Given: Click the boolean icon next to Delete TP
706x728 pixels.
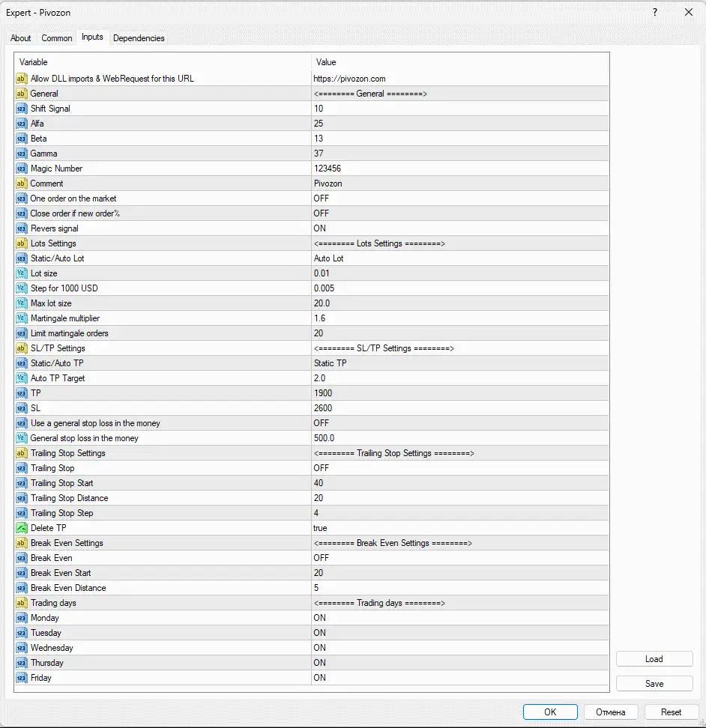Looking at the screenshot, I should [21, 528].
